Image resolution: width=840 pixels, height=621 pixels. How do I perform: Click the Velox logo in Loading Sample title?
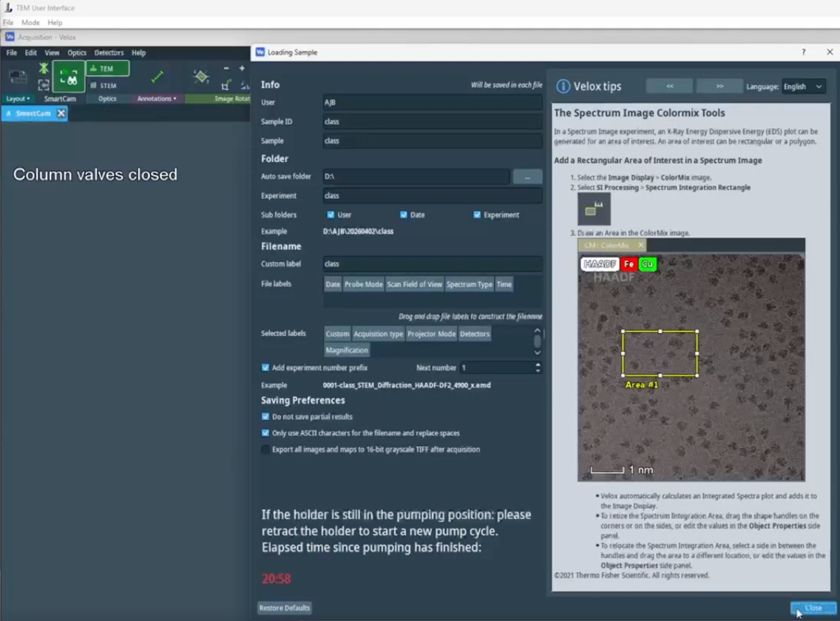(x=260, y=53)
